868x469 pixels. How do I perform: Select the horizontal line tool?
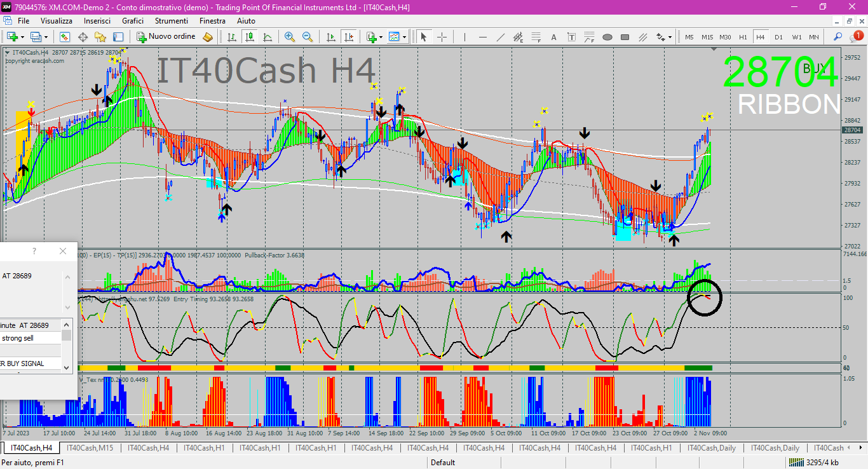pyautogui.click(x=482, y=37)
